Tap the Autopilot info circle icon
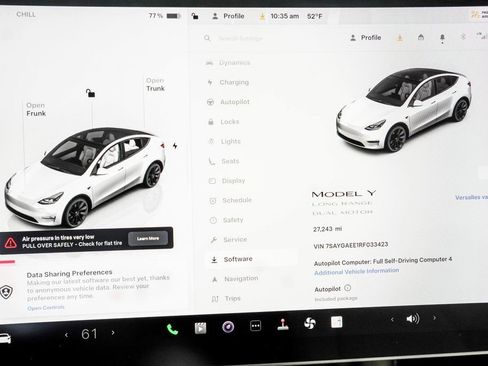Screen dimensions: 488x366 (x=347, y=287)
